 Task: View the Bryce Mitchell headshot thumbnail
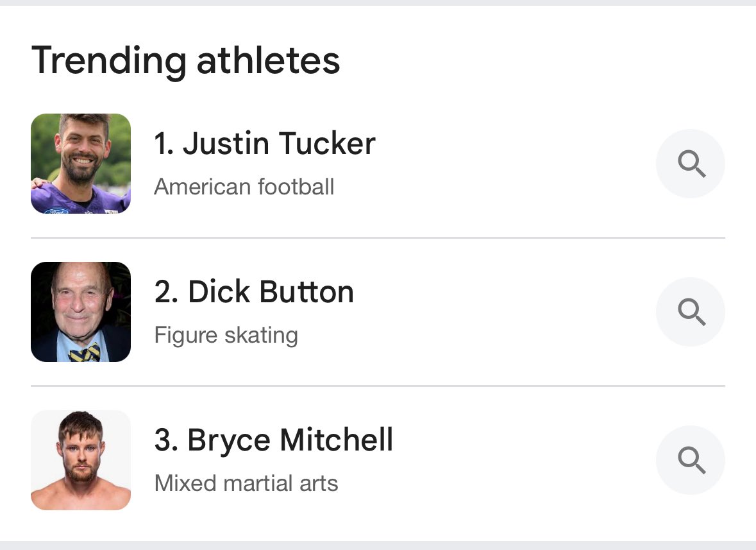81,460
